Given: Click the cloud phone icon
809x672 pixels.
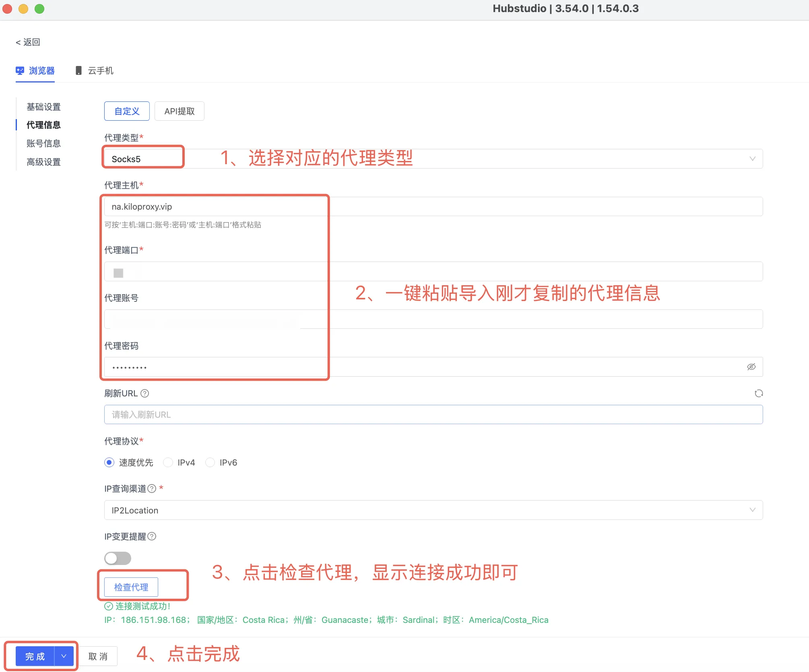Looking at the screenshot, I should pos(78,71).
